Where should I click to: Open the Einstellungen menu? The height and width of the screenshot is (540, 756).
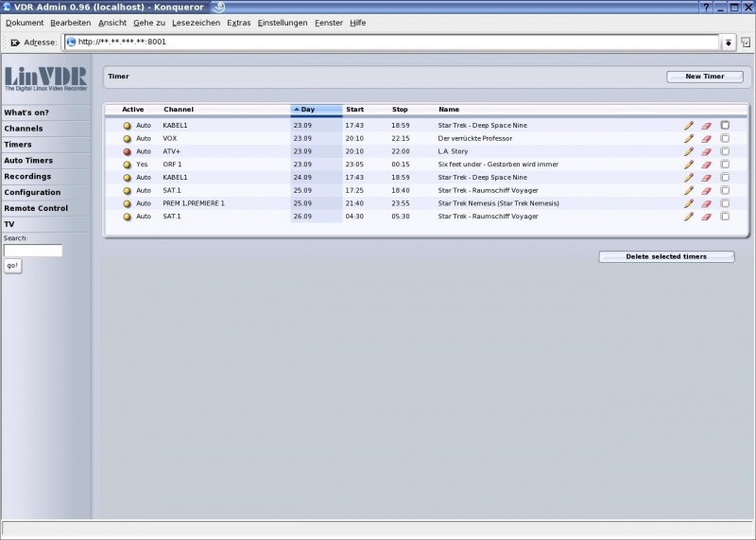[282, 23]
